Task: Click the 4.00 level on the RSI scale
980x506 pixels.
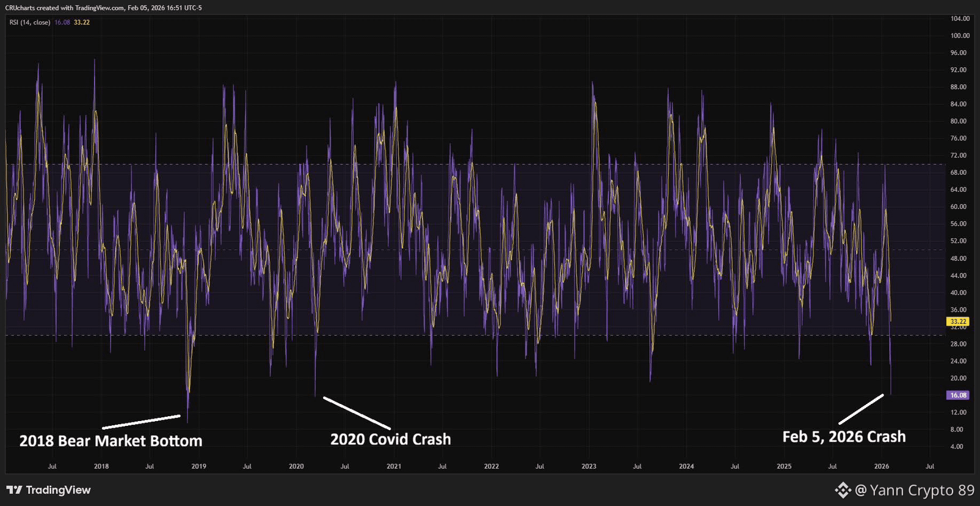Action: point(957,447)
